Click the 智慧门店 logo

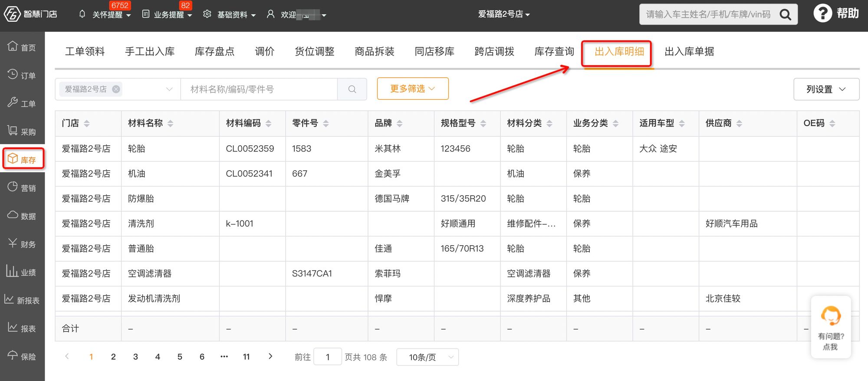click(30, 14)
